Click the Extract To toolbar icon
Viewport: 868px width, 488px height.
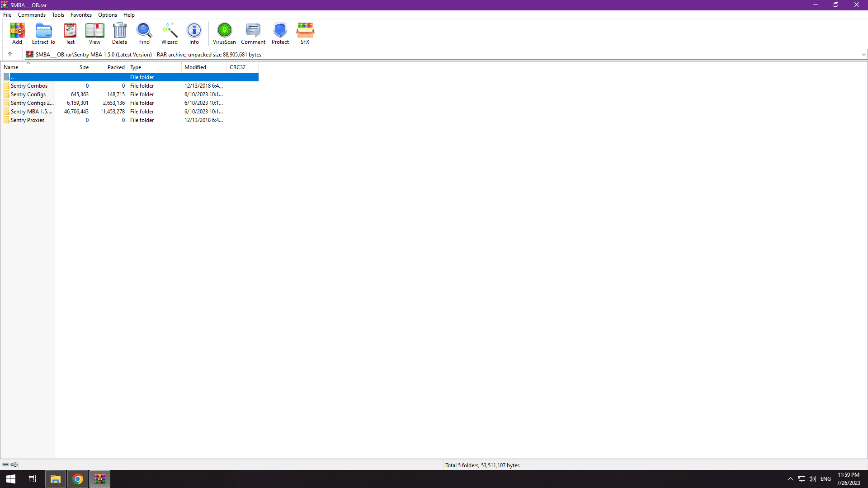pyautogui.click(x=43, y=33)
